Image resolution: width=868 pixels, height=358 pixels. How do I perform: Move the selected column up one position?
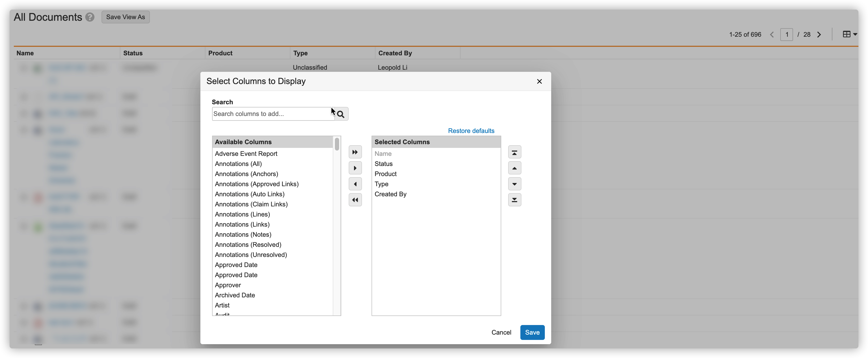515,168
